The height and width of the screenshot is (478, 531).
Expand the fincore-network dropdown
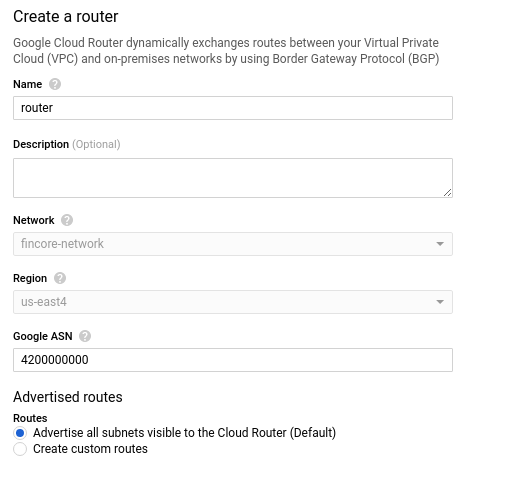coord(233,244)
